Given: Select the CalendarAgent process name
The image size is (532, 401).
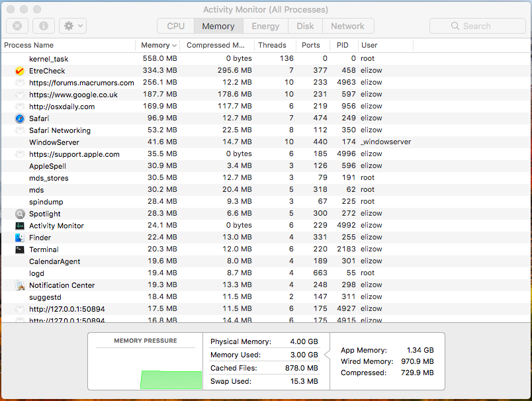Looking at the screenshot, I should point(55,261).
